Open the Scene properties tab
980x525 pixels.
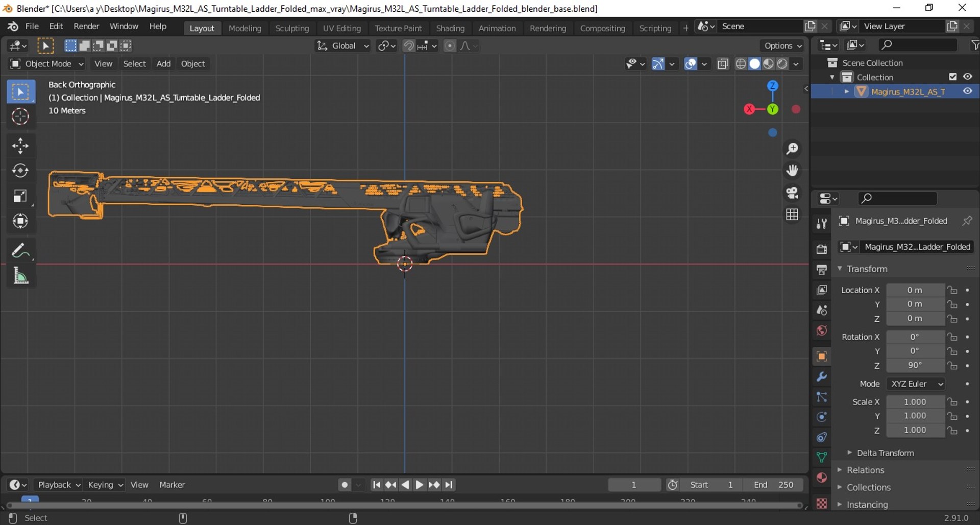click(821, 311)
